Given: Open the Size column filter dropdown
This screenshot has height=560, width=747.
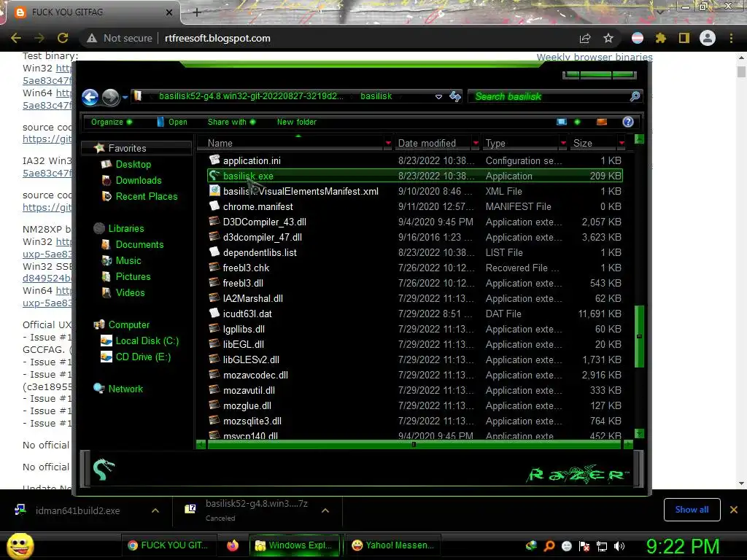Looking at the screenshot, I should 622,144.
